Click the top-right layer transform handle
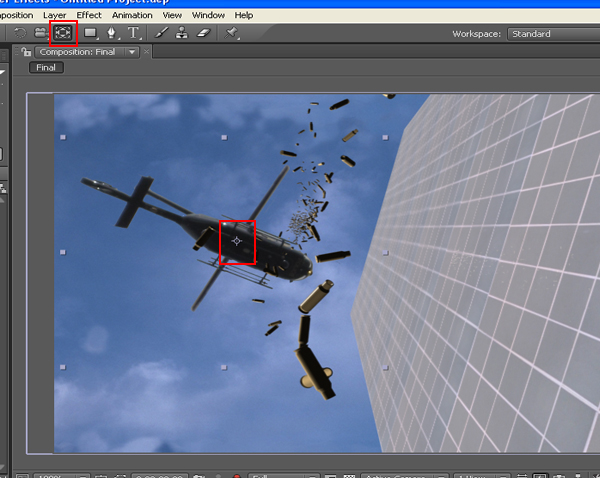The image size is (600, 478). [385, 137]
